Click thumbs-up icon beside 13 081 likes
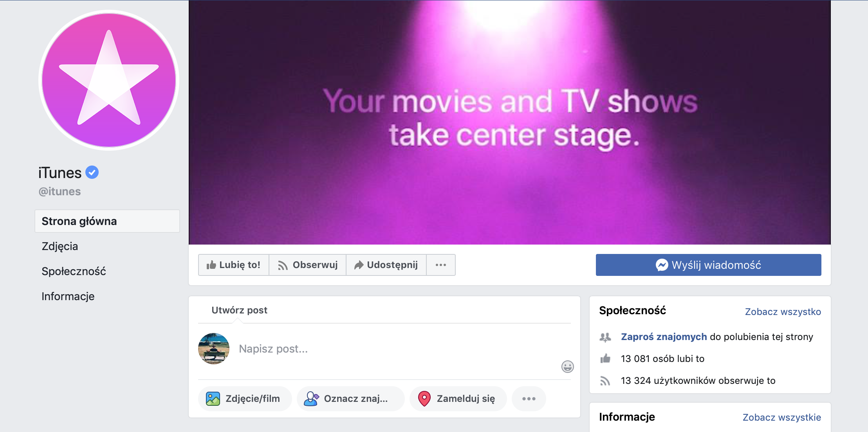Image resolution: width=868 pixels, height=432 pixels. click(x=605, y=358)
